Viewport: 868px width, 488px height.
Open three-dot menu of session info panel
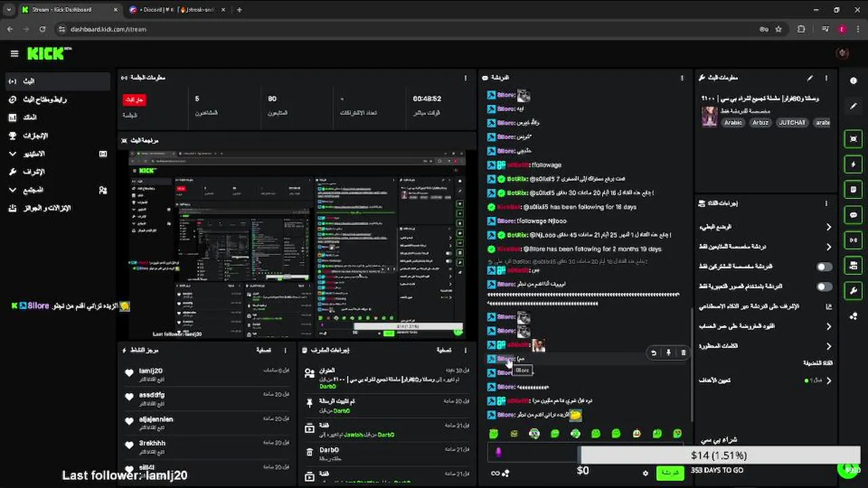pyautogui.click(x=465, y=78)
